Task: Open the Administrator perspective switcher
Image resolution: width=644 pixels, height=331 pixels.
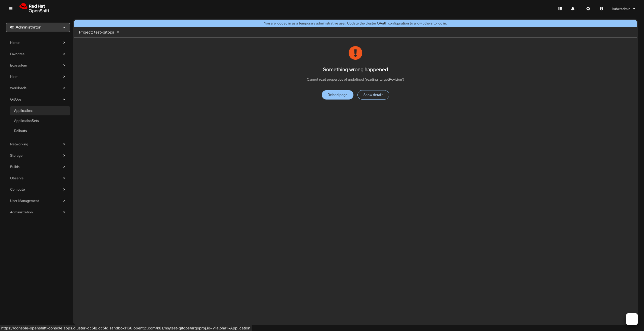Action: 38,27
